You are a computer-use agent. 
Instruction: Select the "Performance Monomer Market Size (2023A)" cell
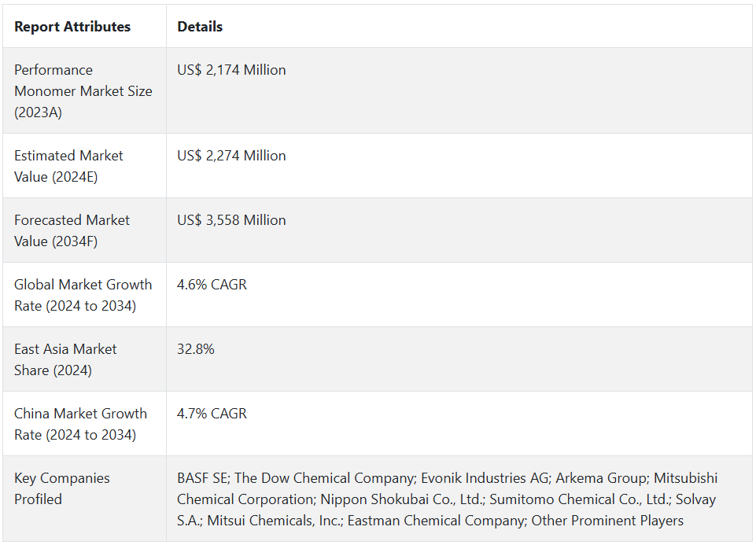coord(83,91)
